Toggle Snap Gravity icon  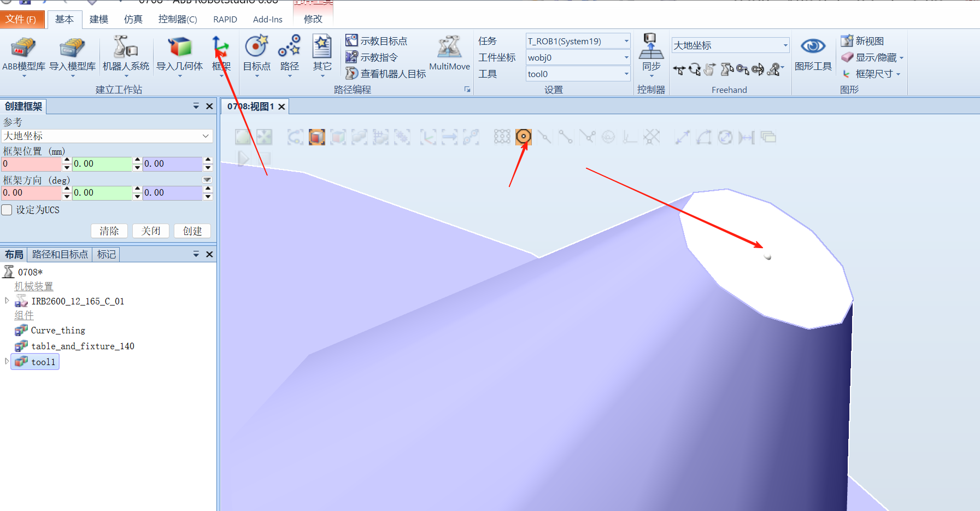pyautogui.click(x=608, y=137)
